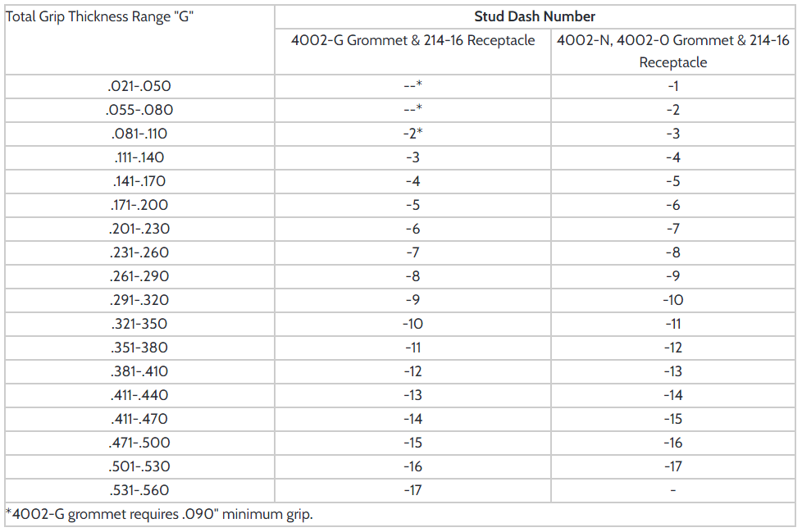Click the '.171-.200' grip range cell

[x=139, y=205]
